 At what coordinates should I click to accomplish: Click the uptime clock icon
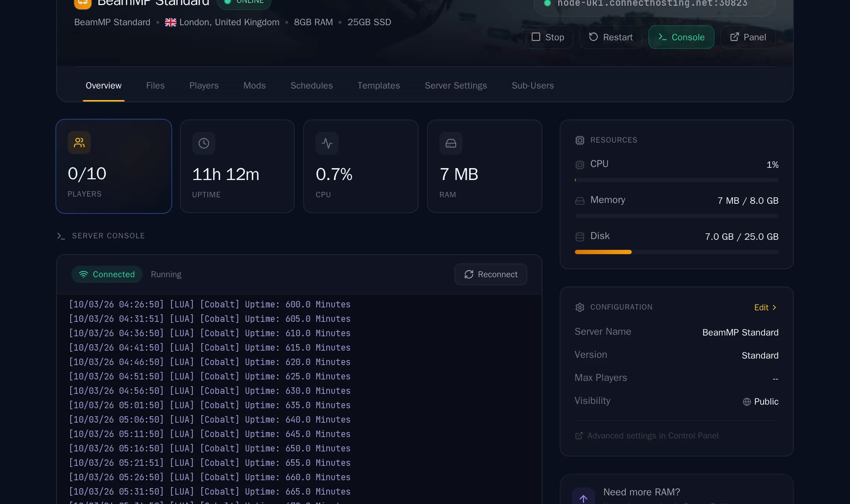click(203, 143)
